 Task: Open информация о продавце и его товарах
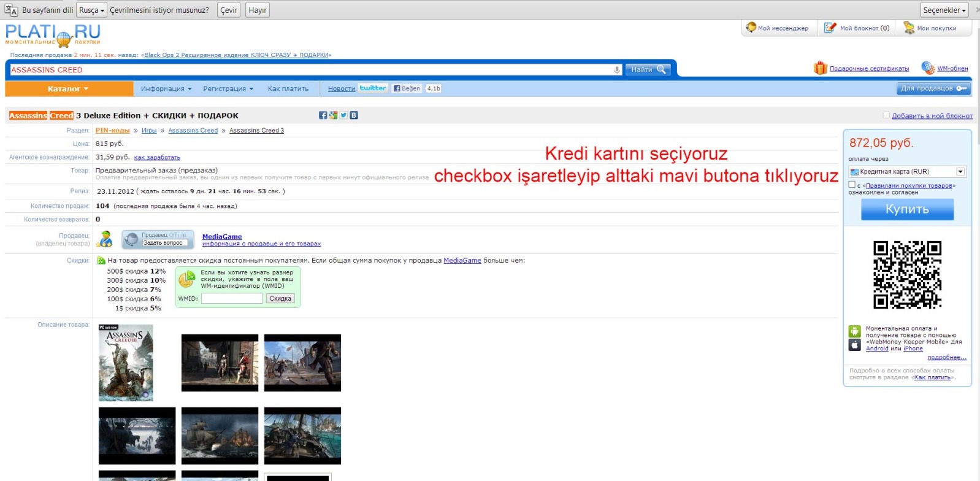point(261,244)
